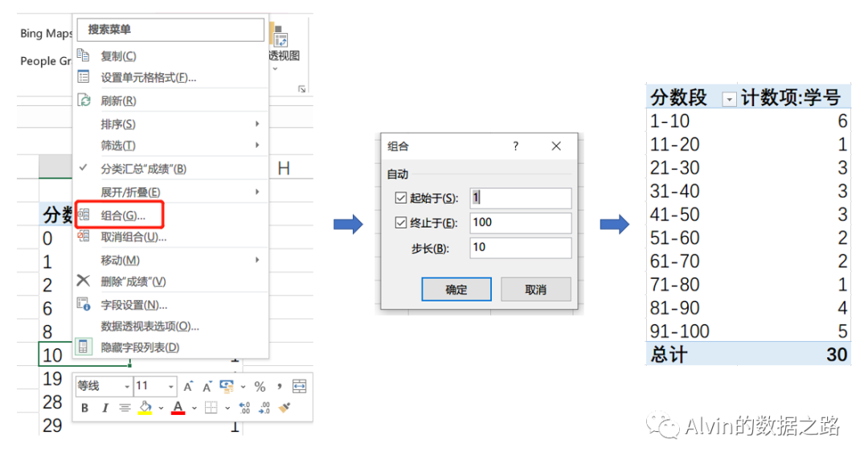868x464 pixels.
Task: Click the Ungroup icon beside 取消组合(U)
Action: pyautogui.click(x=84, y=236)
